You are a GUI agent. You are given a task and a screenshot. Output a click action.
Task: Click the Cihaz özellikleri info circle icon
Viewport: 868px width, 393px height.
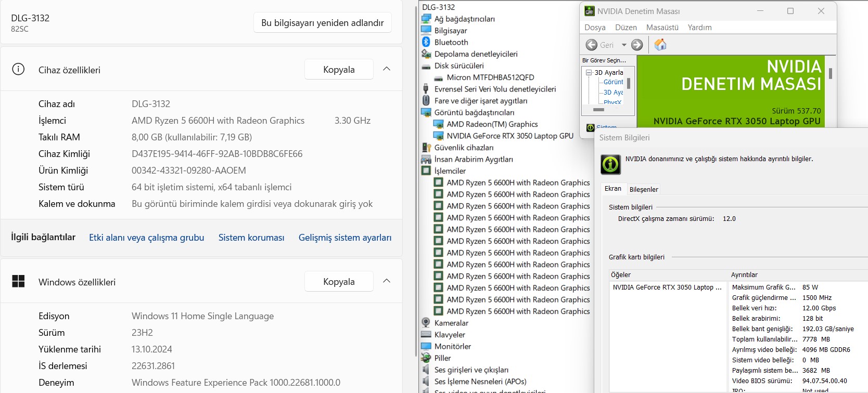coord(18,69)
